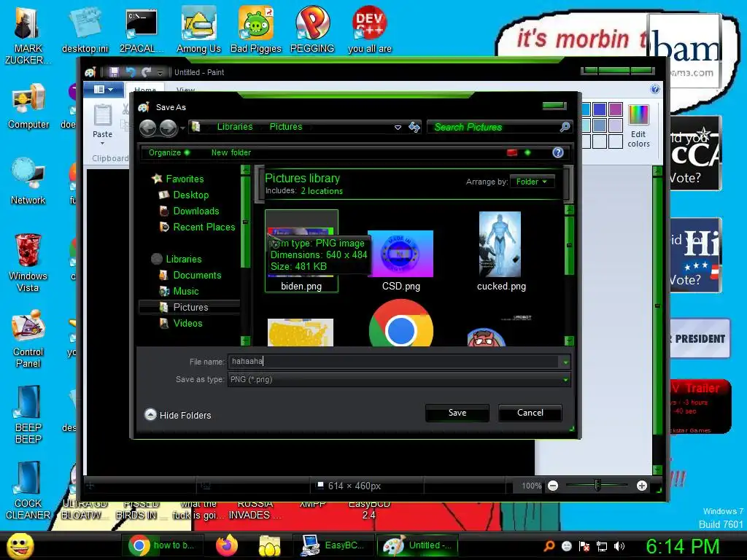Click the Paste clipboard icon in Paint

point(102,114)
